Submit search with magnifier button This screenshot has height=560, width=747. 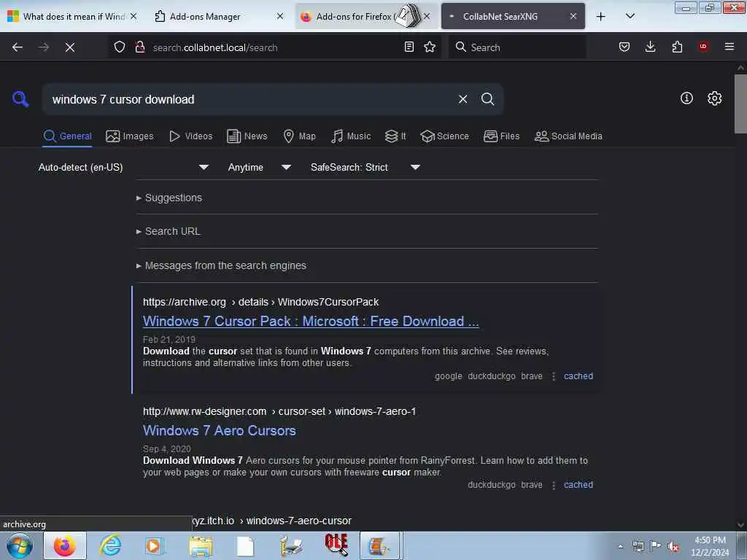pyautogui.click(x=487, y=99)
